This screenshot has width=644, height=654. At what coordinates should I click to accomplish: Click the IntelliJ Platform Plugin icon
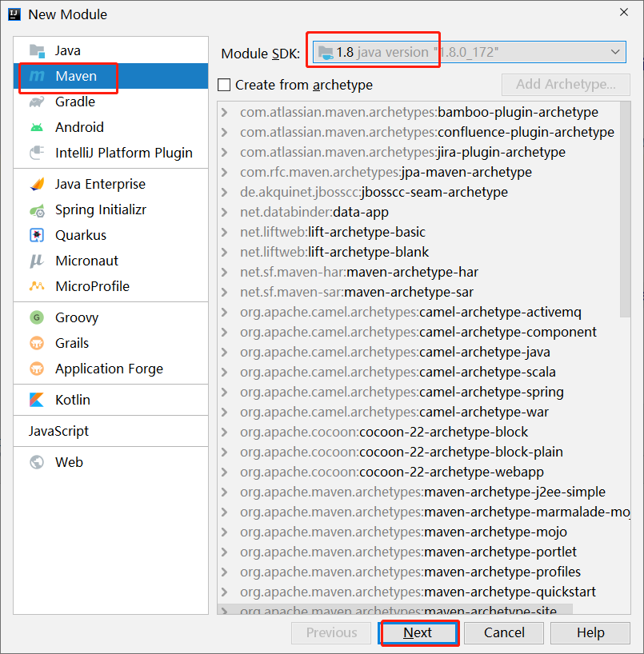click(37, 153)
